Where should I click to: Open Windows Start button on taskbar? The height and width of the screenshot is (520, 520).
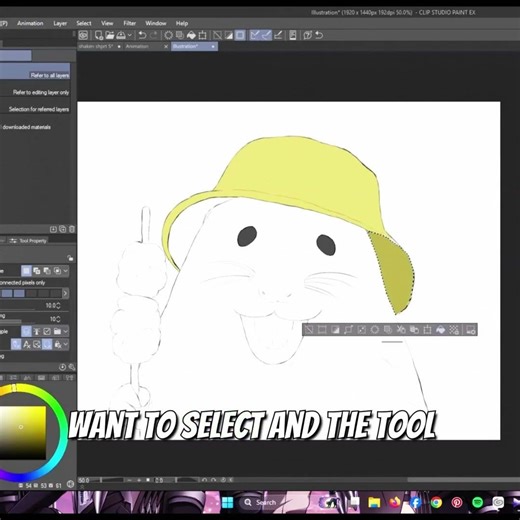click(228, 502)
